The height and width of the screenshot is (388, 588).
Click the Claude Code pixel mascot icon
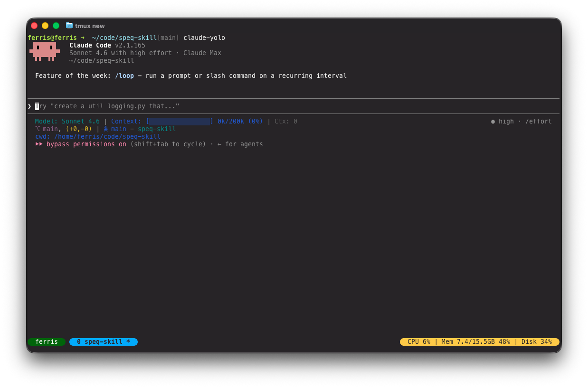[45, 51]
